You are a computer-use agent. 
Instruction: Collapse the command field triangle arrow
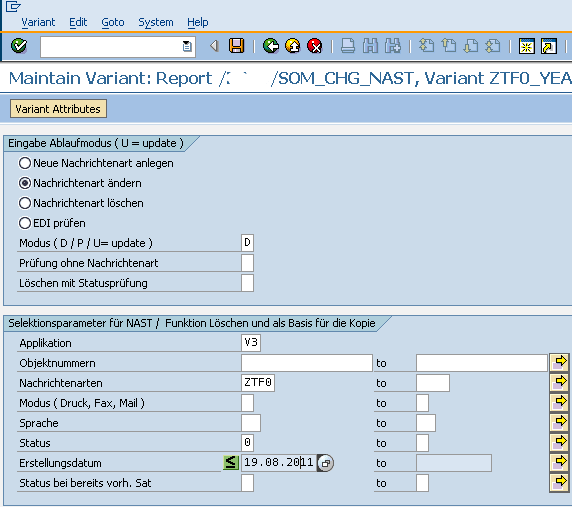click(214, 46)
